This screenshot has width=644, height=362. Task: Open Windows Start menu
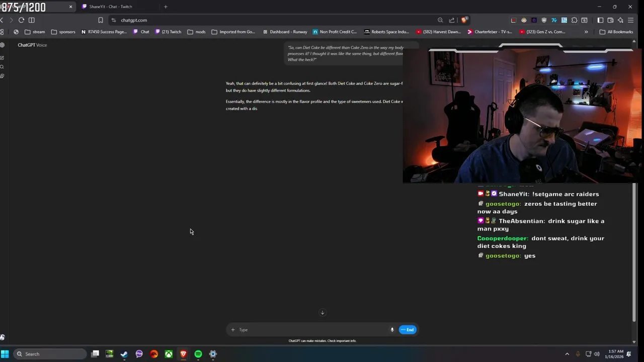5,354
